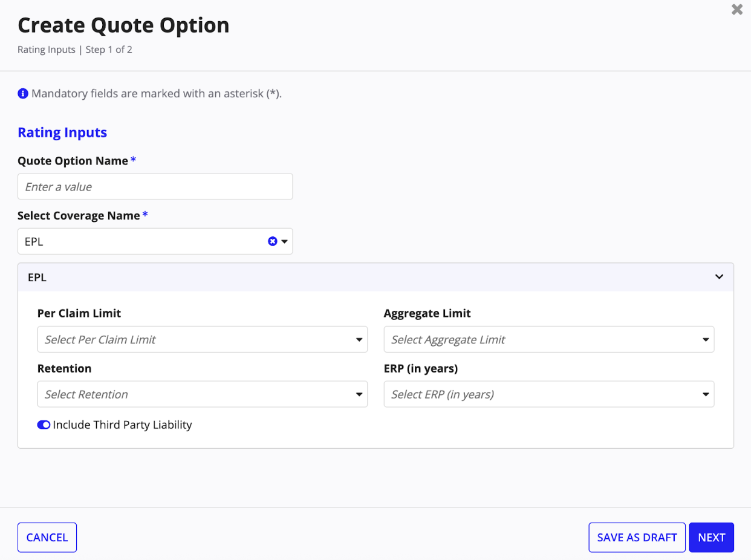This screenshot has width=751, height=560.
Task: Open the Retention dropdown
Action: coord(203,394)
